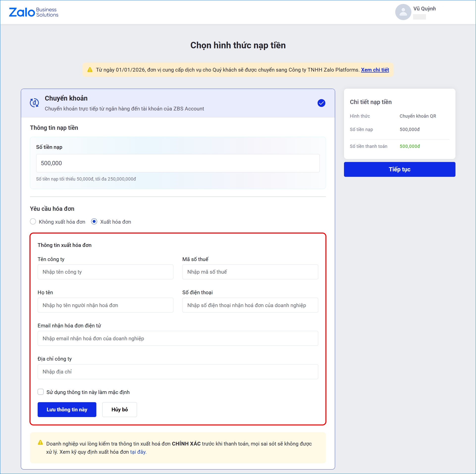Viewport: 476px width, 474px height.
Task: Click the Chuyển khoản transfer icon
Action: click(34, 103)
